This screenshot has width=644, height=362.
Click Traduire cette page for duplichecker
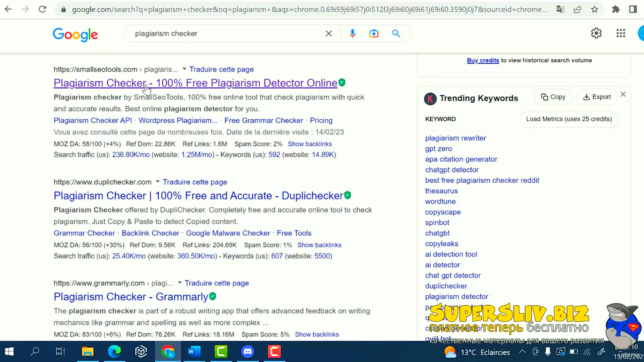click(195, 182)
